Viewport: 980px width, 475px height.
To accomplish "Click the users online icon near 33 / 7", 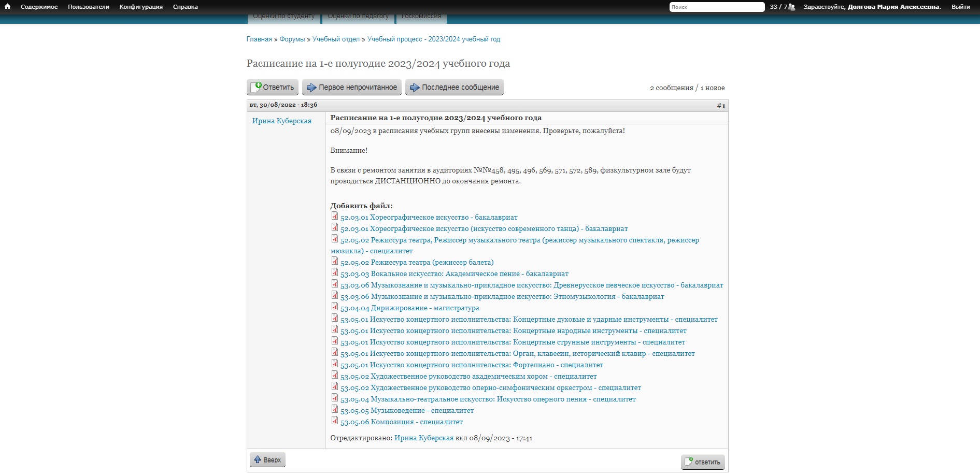I will pyautogui.click(x=791, y=7).
